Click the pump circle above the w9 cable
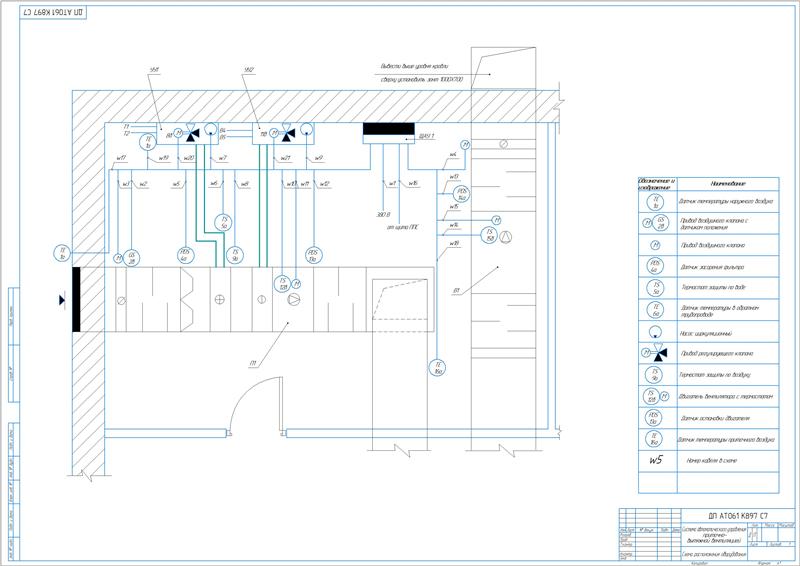 point(306,129)
